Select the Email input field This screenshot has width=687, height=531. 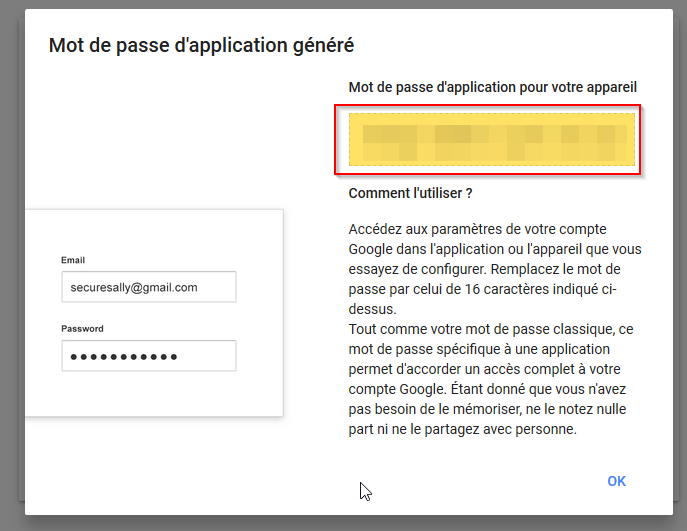149,287
